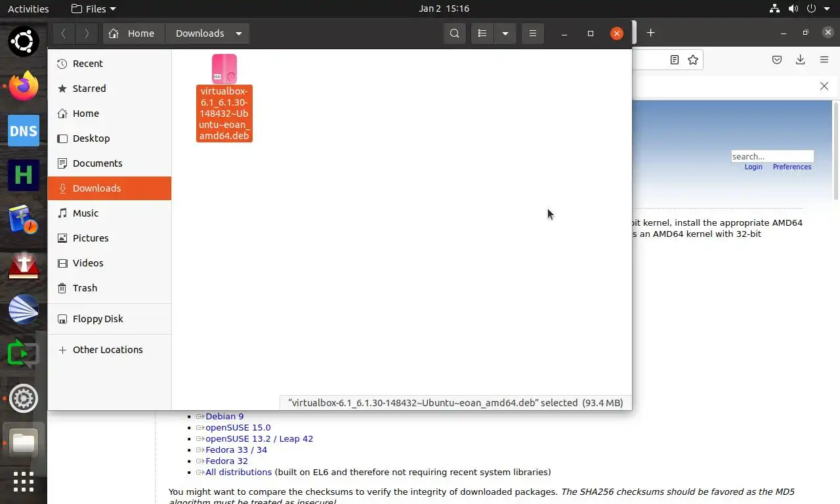
Task: Expand Downloads path dropdown arrow
Action: pyautogui.click(x=239, y=33)
